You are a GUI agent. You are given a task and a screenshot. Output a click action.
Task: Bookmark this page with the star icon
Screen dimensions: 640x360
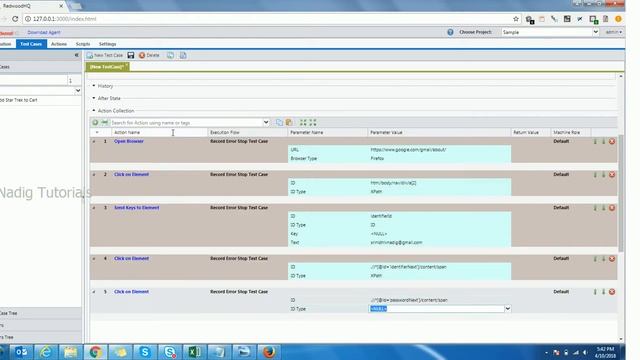tap(516, 19)
